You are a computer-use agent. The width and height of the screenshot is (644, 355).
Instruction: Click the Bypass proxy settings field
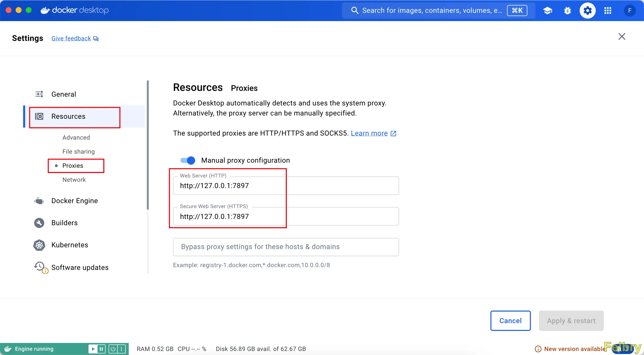(286, 247)
